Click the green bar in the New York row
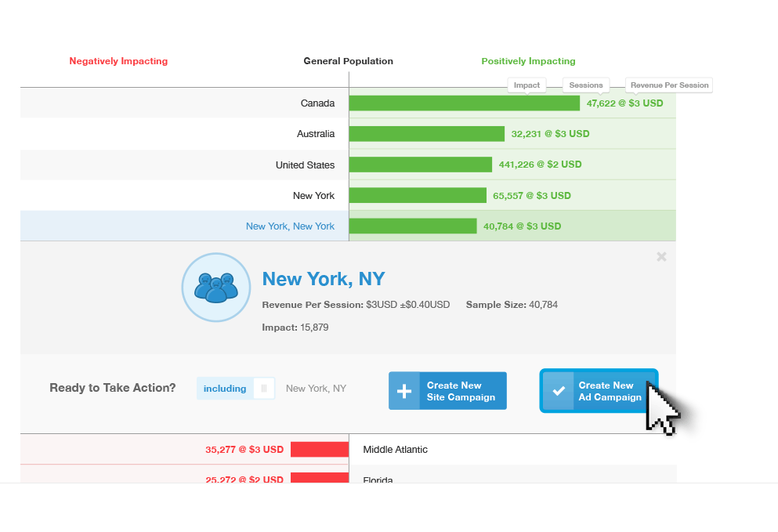 point(418,196)
